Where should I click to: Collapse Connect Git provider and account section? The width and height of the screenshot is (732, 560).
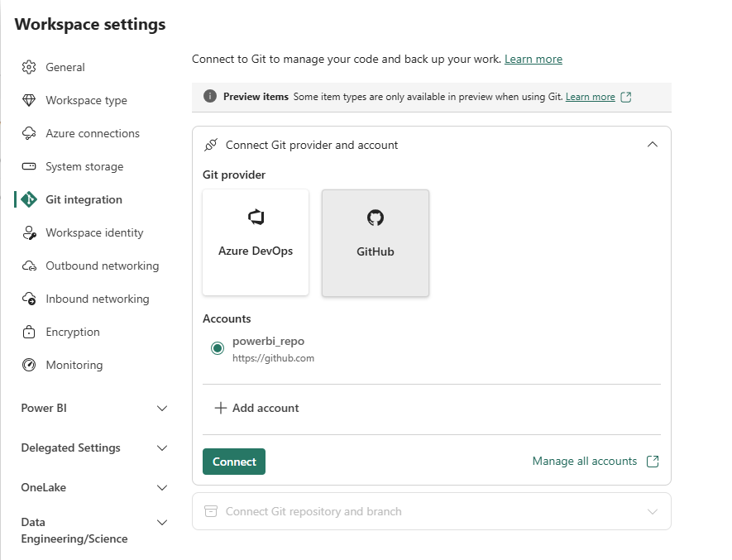click(x=653, y=145)
